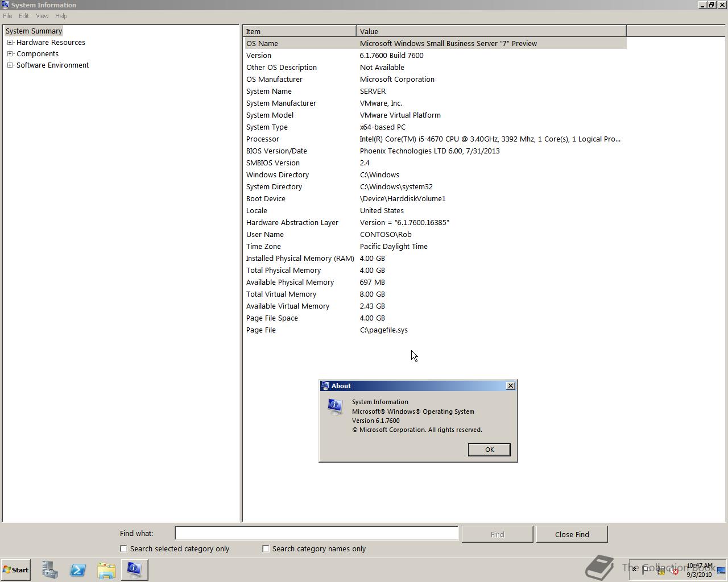Select the OS Manufacturer row

435,79
